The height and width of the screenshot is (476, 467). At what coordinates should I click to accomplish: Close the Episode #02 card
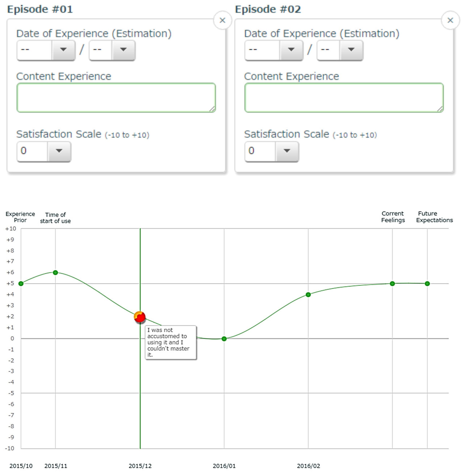coord(450,20)
